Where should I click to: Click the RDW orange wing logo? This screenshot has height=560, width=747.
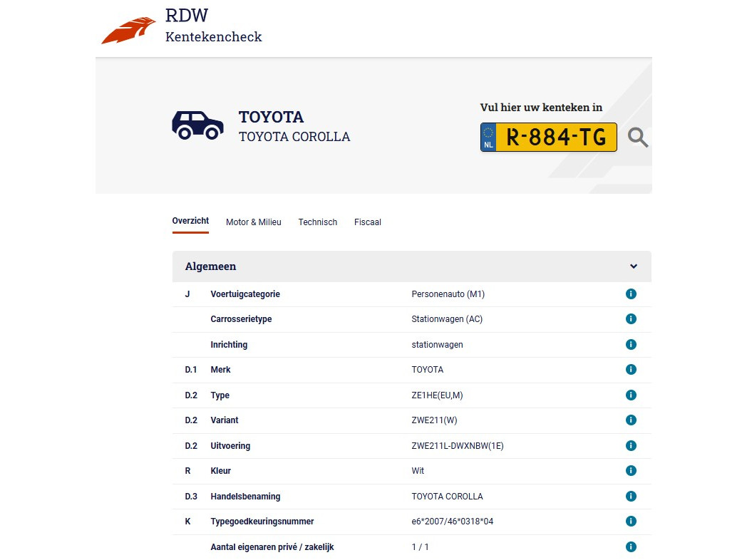pos(128,31)
